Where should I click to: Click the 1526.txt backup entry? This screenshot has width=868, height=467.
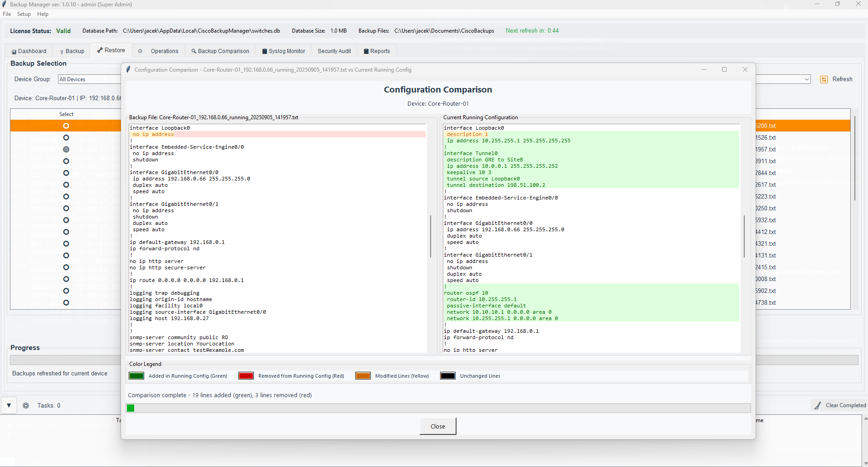click(766, 137)
